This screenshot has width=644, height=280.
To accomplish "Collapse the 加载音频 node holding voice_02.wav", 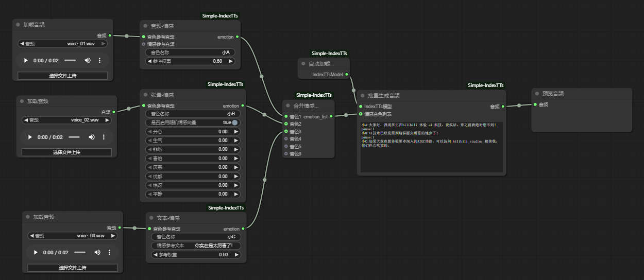I will pos(22,101).
